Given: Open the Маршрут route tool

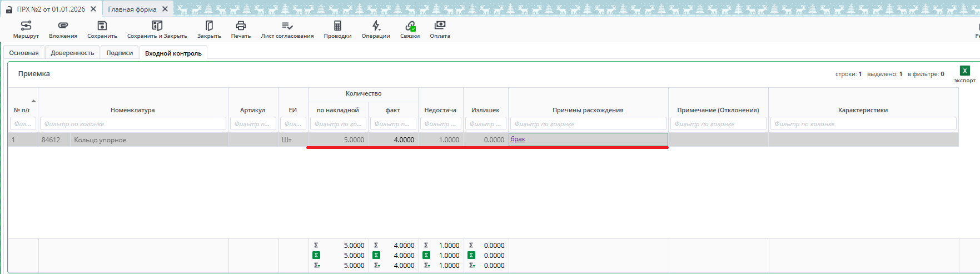Looking at the screenshot, I should [26, 26].
